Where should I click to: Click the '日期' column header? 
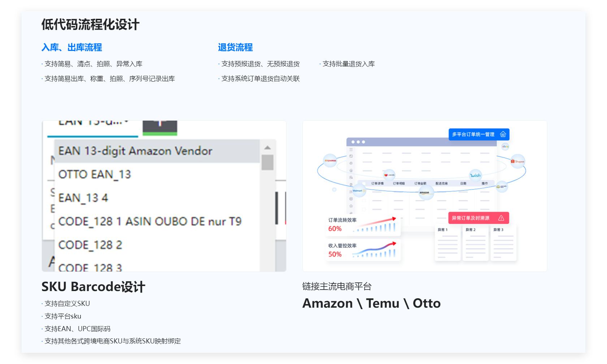pyautogui.click(x=463, y=183)
